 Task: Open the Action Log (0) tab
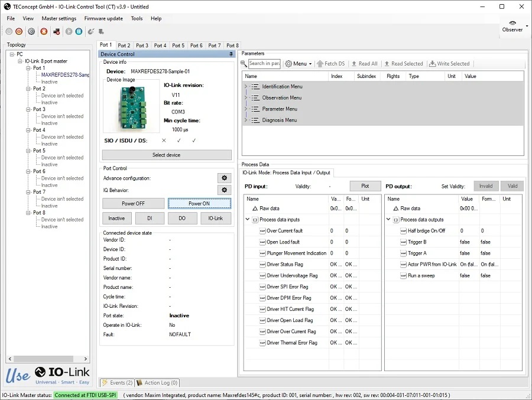point(157,383)
